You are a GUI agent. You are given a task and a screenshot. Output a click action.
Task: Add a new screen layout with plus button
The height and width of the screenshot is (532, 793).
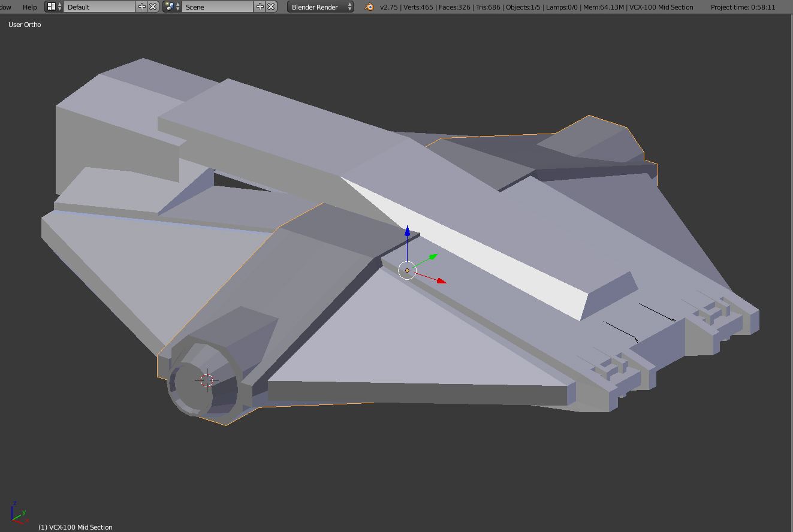(x=142, y=7)
